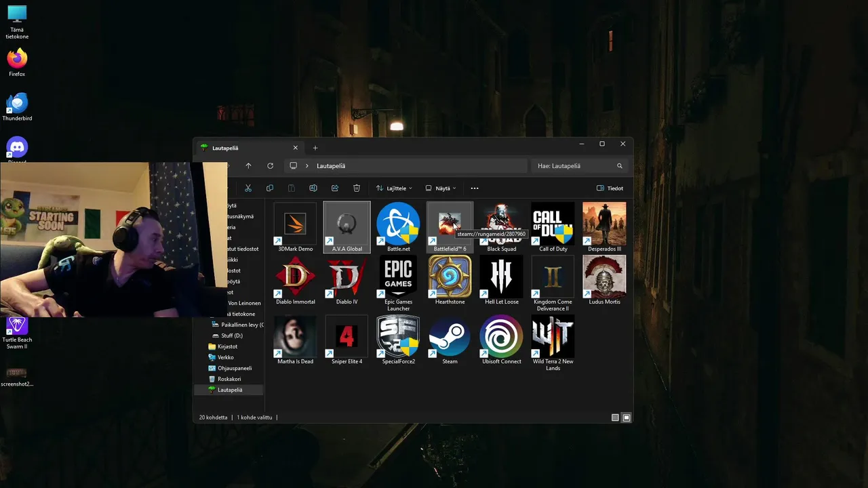The height and width of the screenshot is (488, 868).
Task: Select the Steam shortcut in folder
Action: (x=450, y=340)
